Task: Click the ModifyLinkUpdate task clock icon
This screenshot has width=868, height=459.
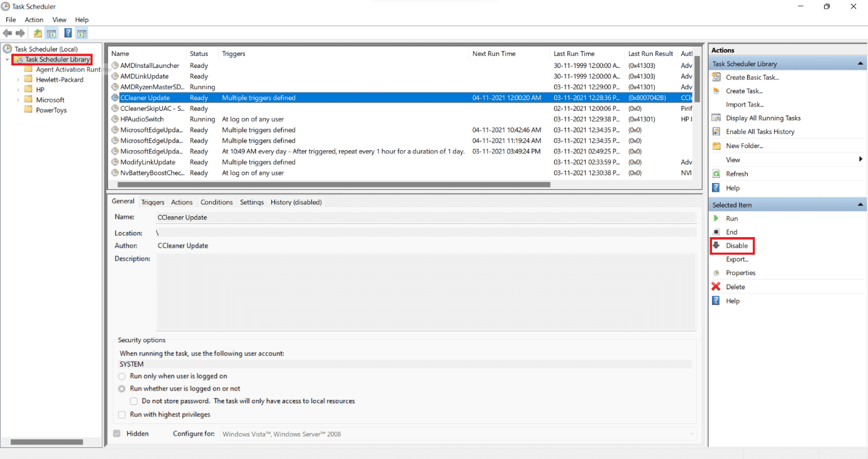Action: tap(115, 162)
